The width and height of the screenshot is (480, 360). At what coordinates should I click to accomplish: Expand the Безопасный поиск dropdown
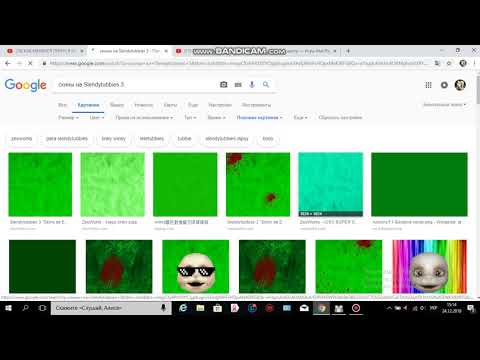(444, 105)
